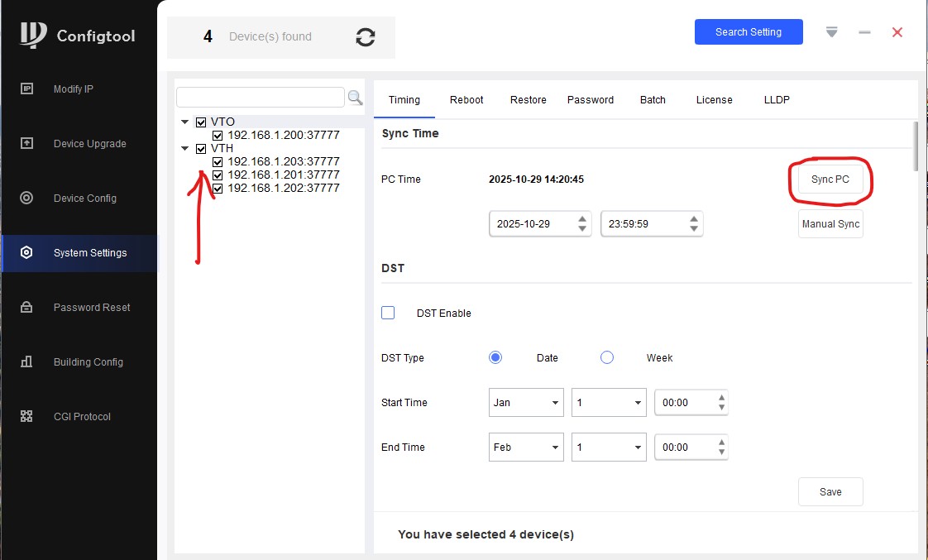Collapse the VTH device group
928x560 pixels.
click(185, 149)
